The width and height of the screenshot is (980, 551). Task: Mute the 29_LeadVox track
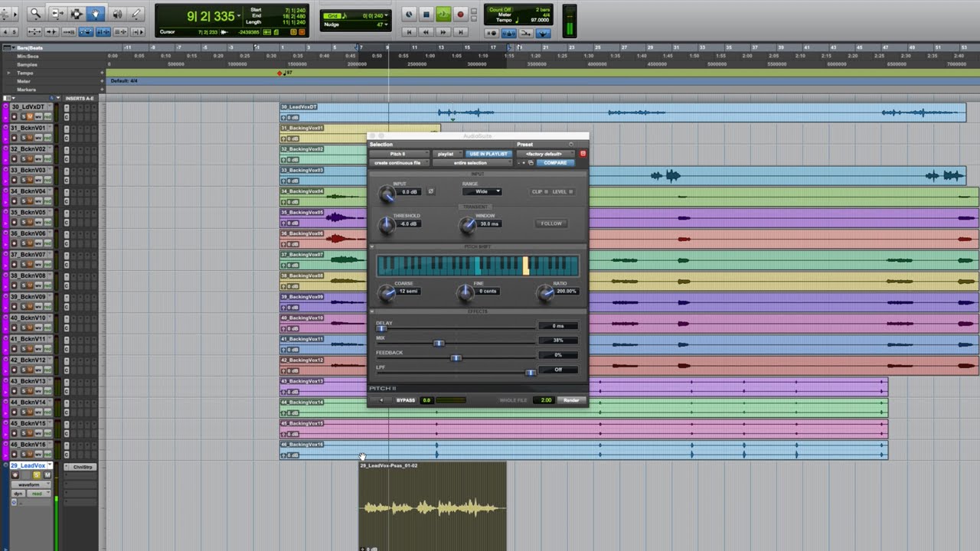click(47, 475)
